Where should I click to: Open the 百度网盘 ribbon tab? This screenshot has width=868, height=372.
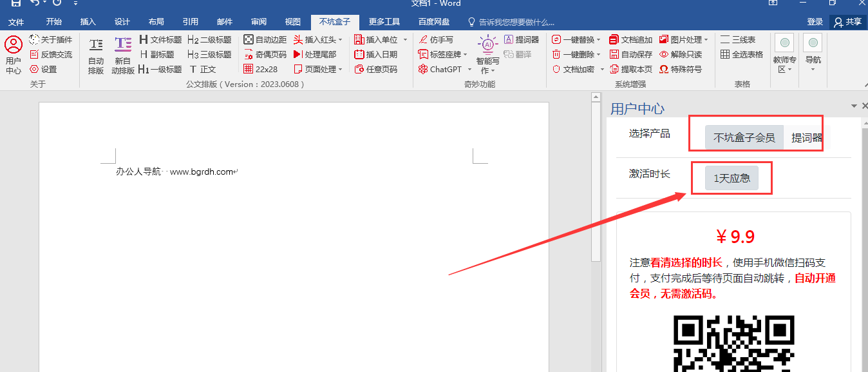click(x=434, y=21)
